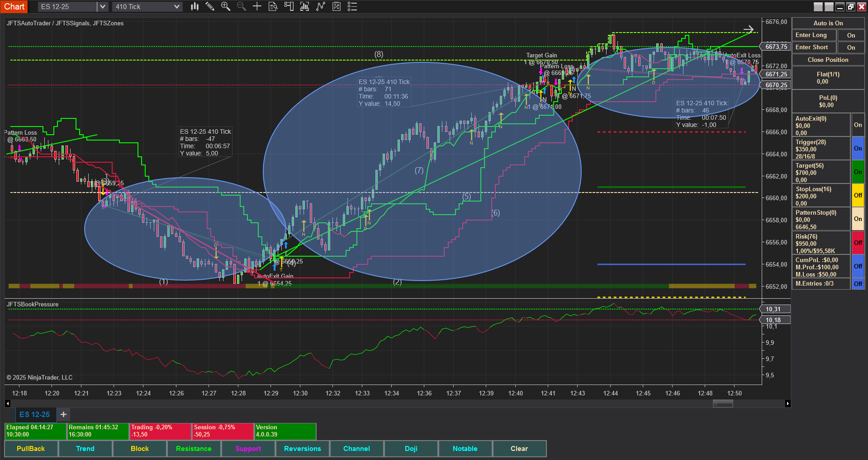Add a new tab with plus button
This screenshot has width=868, height=460.
coord(64,414)
